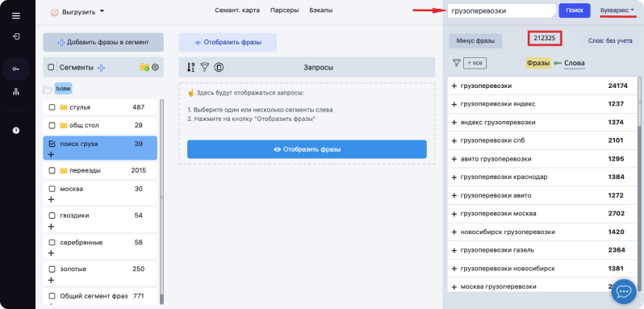Open the Букварикс source dropdown
This screenshot has height=309, width=644.
click(x=617, y=10)
